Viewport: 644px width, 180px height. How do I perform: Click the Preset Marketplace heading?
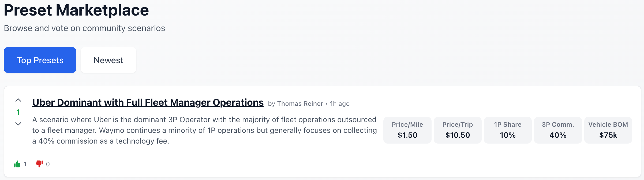click(76, 10)
